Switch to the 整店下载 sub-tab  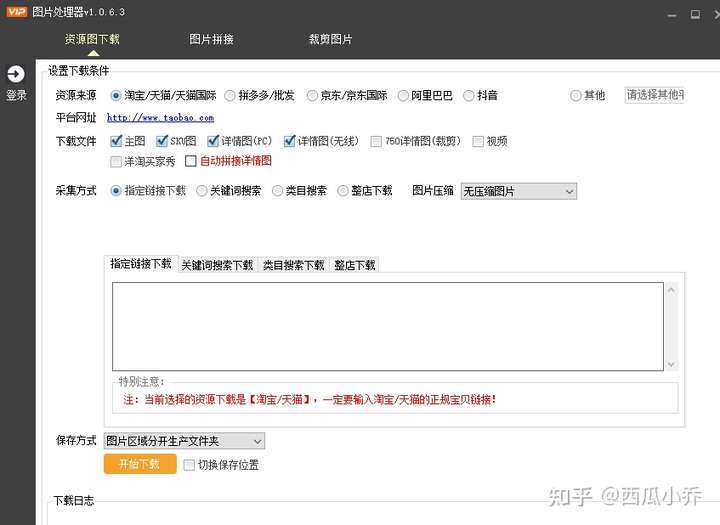tap(355, 265)
